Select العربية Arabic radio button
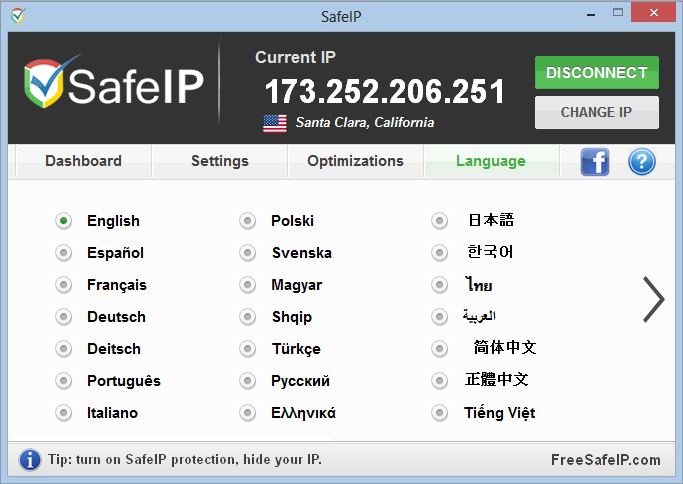Screen dimensions: 683x484 click(x=440, y=317)
